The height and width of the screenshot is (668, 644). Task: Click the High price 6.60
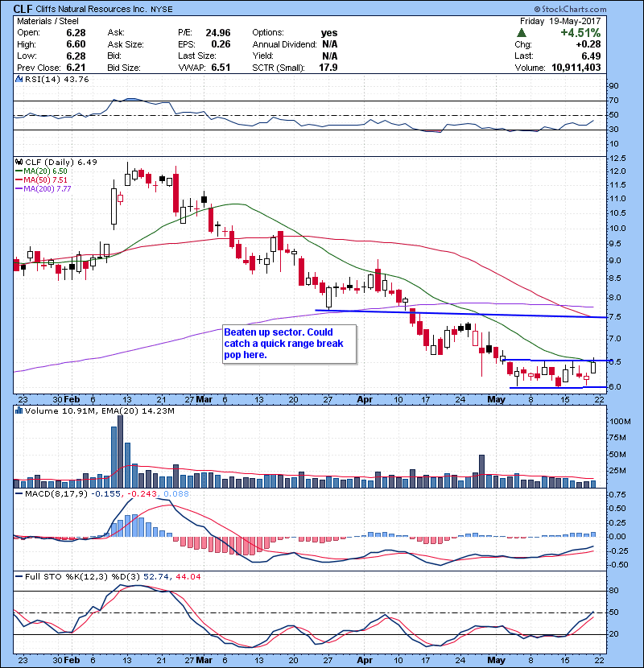click(76, 44)
